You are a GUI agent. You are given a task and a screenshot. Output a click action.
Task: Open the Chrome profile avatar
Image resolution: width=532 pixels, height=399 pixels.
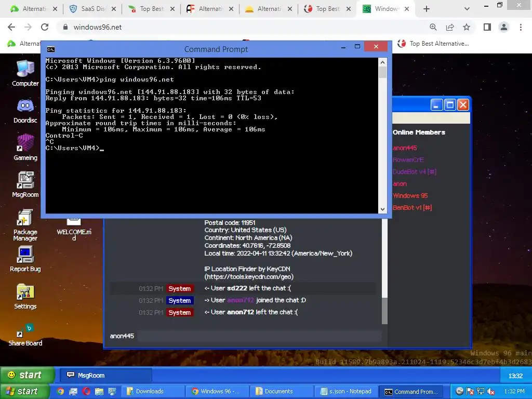click(504, 27)
